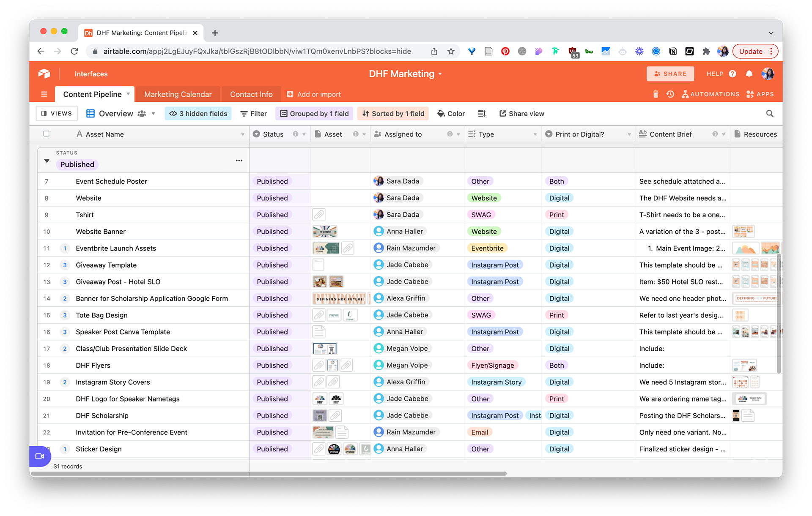Open the Filter menu

[254, 114]
